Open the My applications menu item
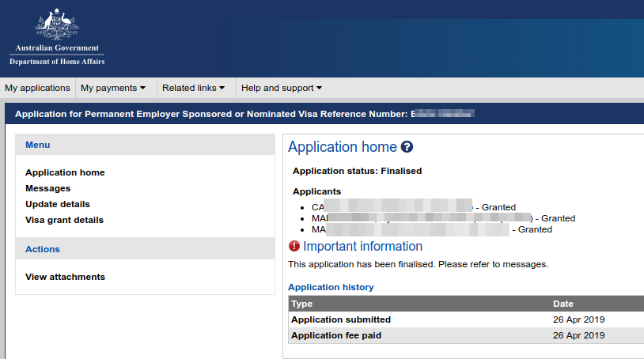The image size is (644, 359). tap(37, 88)
